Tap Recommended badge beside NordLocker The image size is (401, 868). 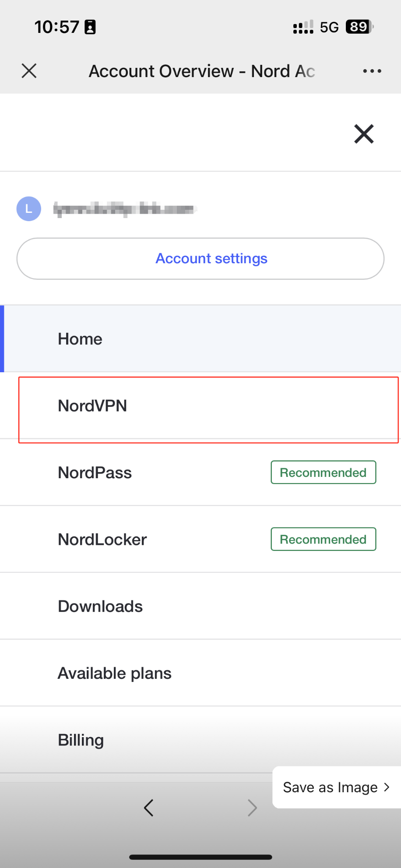pyautogui.click(x=323, y=540)
